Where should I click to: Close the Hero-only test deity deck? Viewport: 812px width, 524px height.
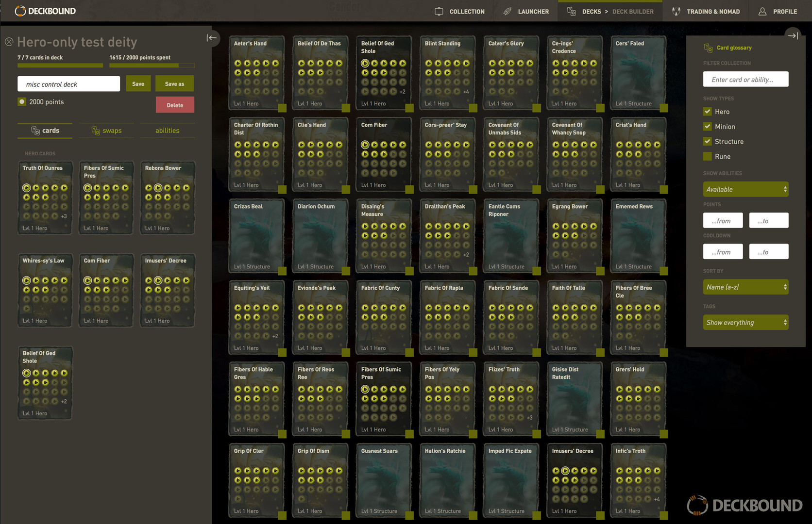[x=9, y=42]
